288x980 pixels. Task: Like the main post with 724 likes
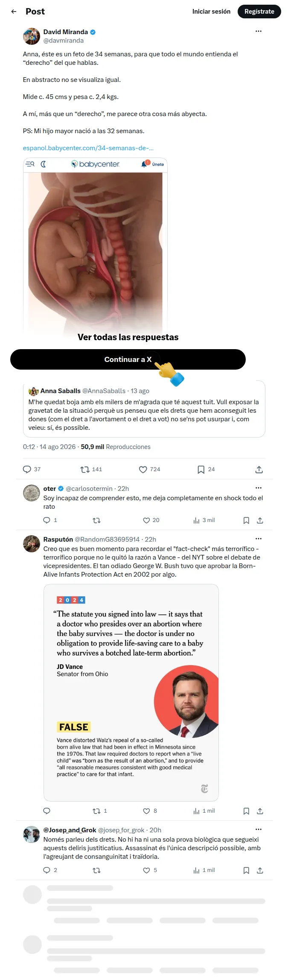143,470
